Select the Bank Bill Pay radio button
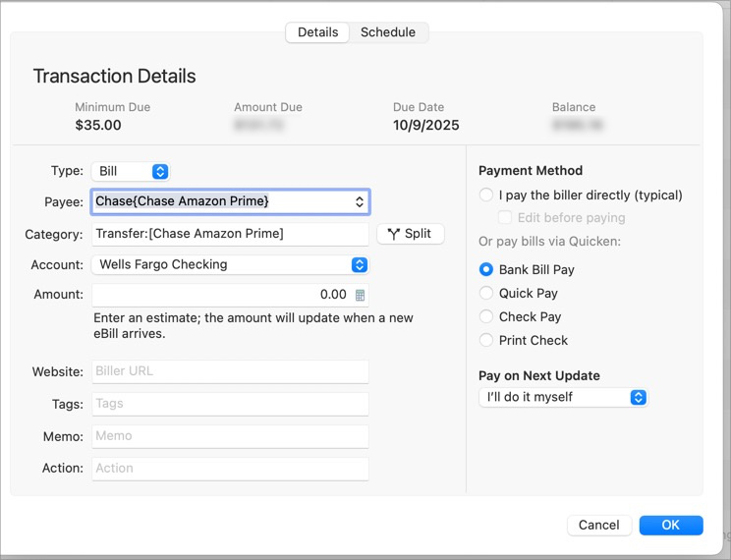 (486, 269)
